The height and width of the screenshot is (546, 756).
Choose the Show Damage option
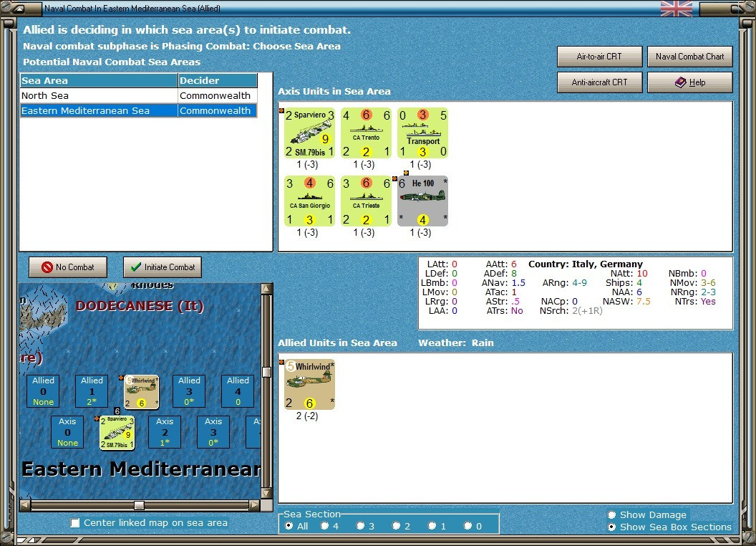pos(612,514)
